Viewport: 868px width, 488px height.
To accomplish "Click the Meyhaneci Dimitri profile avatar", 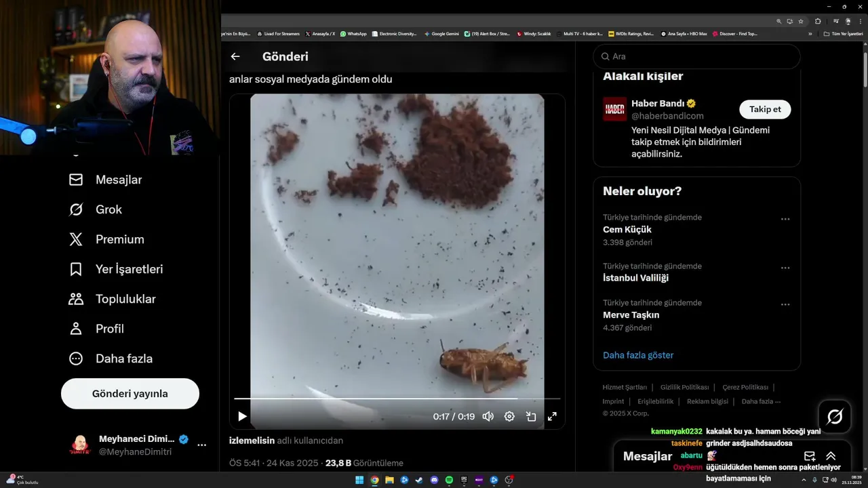I will click(x=80, y=445).
